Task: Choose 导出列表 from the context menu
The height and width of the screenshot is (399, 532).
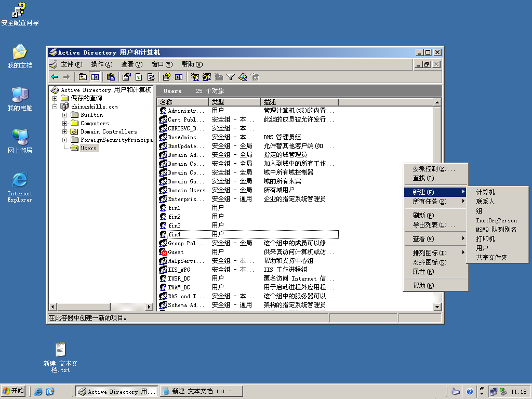Action: (436, 225)
